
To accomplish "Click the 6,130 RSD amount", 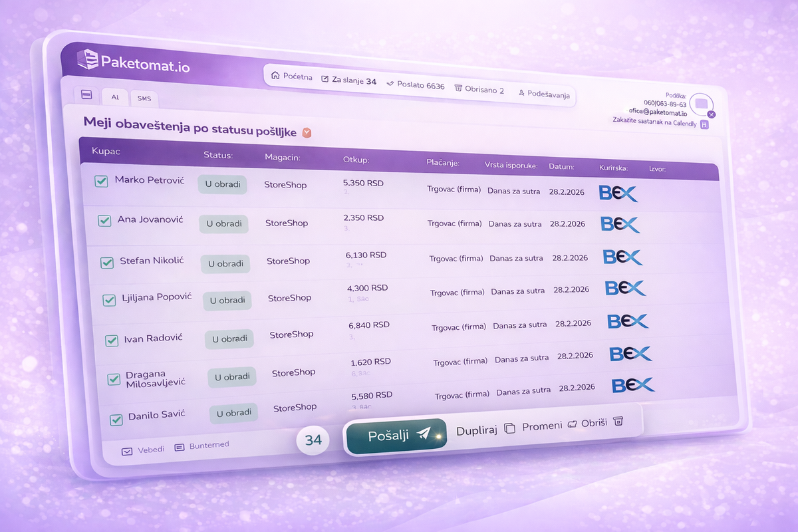I will 366,255.
